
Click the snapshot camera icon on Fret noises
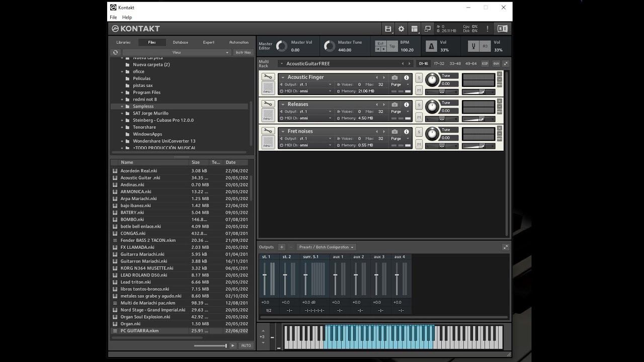click(394, 132)
